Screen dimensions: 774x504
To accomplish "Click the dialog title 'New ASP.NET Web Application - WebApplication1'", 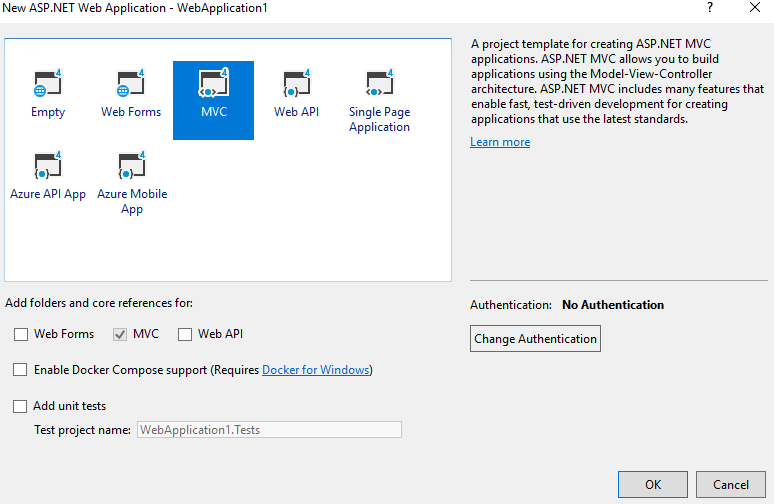I will coord(134,8).
